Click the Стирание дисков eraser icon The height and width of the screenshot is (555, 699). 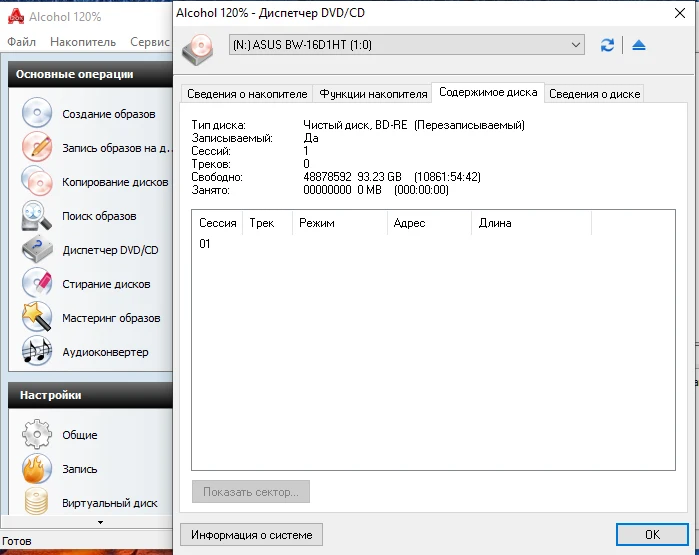tap(37, 283)
